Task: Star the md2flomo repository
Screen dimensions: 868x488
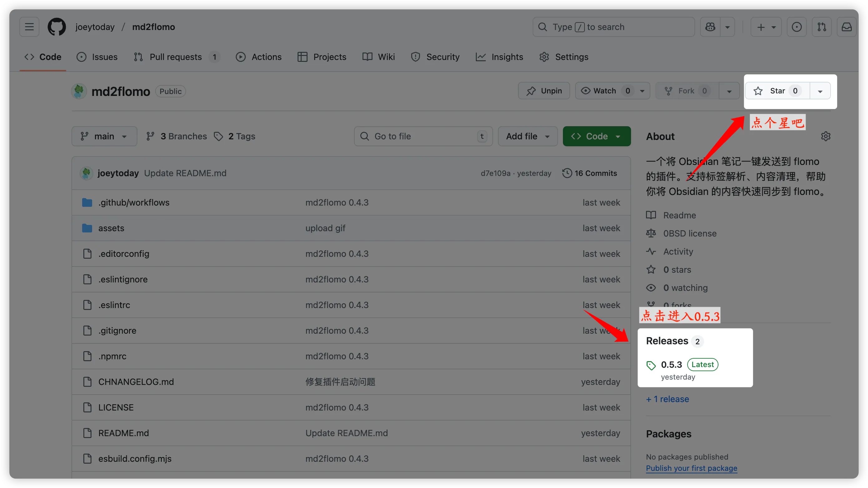Action: click(x=777, y=91)
